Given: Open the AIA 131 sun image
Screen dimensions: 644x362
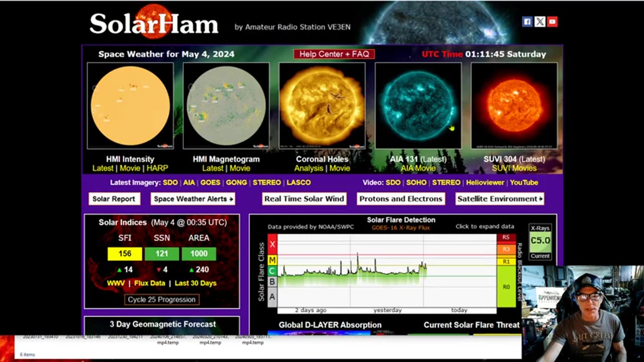Looking at the screenshot, I should tap(418, 106).
